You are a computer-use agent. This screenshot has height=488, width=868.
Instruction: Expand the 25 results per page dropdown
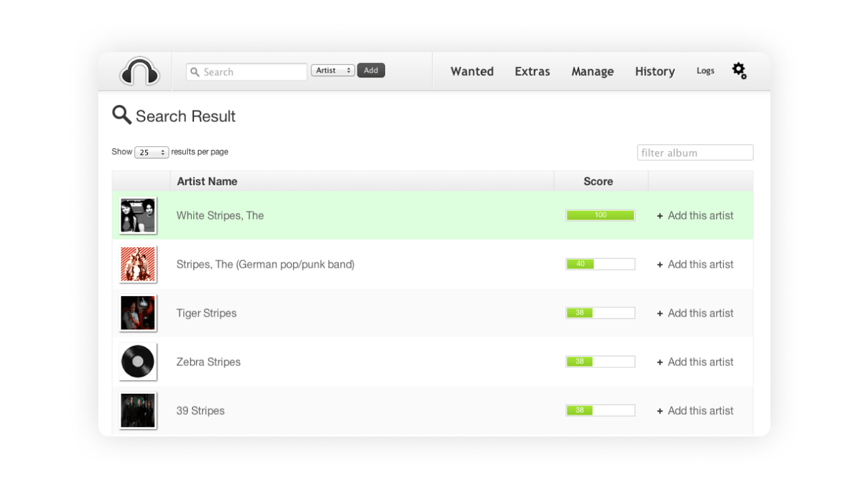point(151,152)
